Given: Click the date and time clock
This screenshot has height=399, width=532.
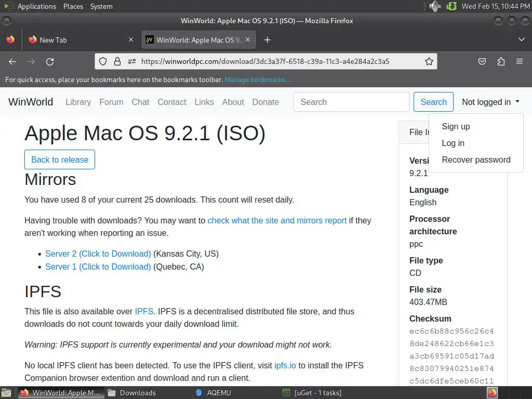Looking at the screenshot, I should pos(495,6).
